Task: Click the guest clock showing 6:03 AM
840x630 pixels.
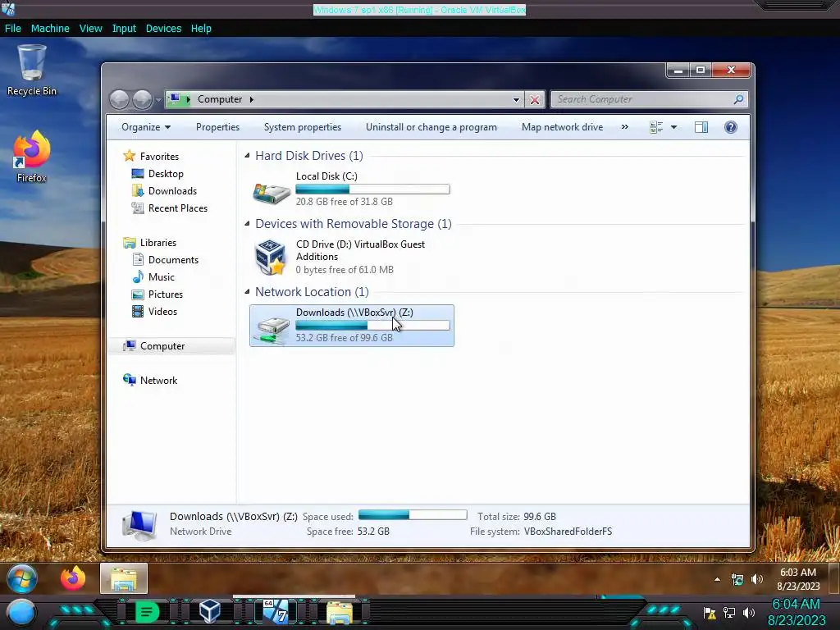Action: (x=798, y=579)
